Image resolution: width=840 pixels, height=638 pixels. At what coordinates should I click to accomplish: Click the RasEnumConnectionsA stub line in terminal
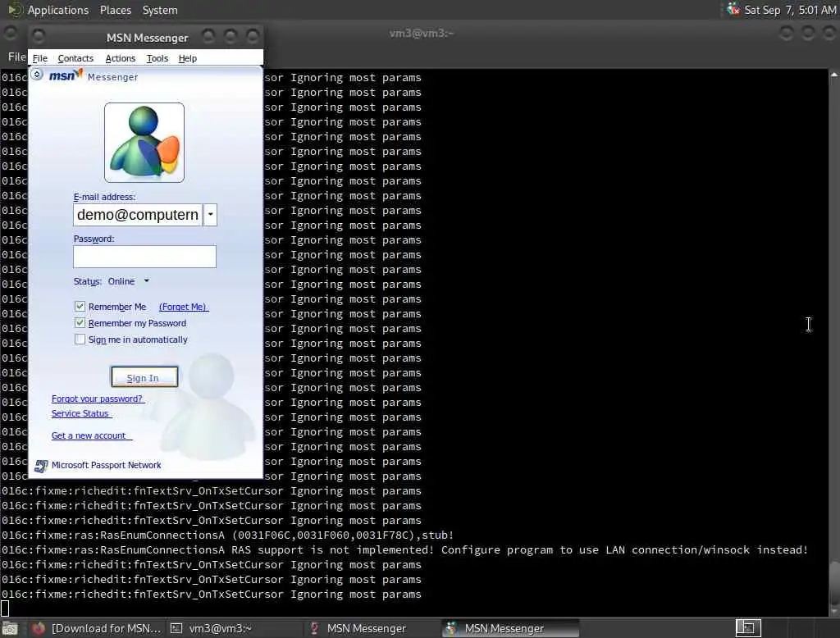click(x=228, y=535)
